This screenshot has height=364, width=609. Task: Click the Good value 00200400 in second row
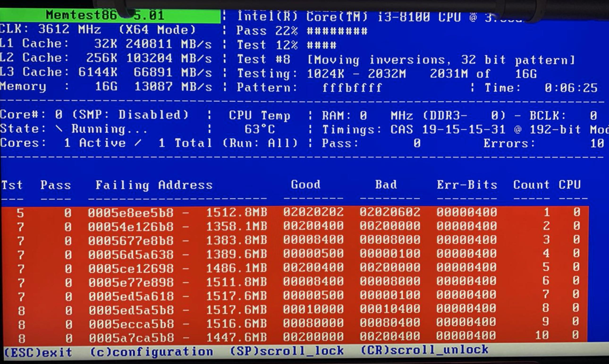(x=313, y=226)
